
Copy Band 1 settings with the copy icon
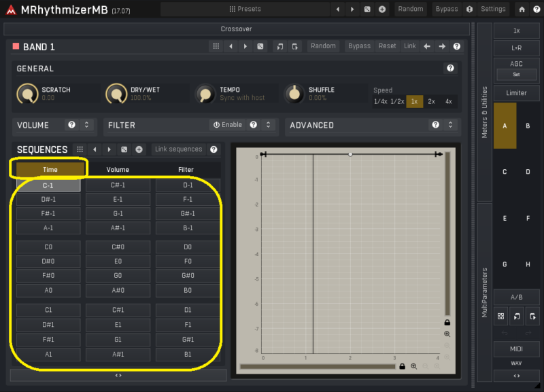[279, 46]
